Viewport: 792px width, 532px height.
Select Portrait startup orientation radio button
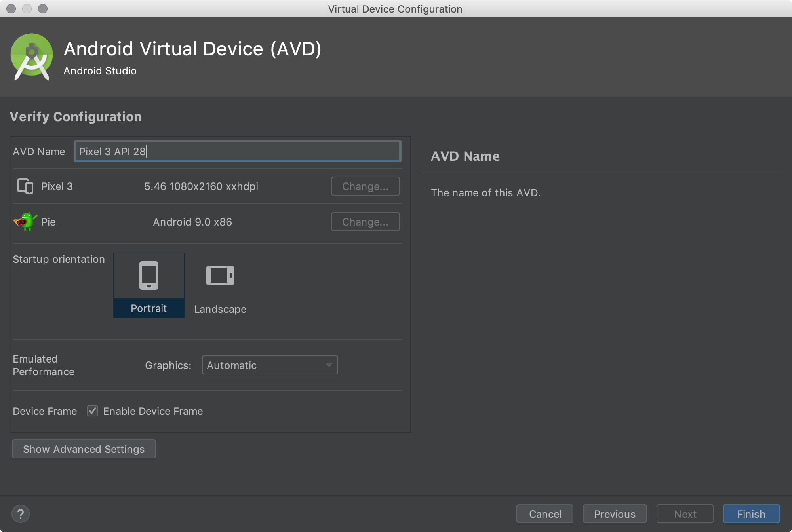pos(148,284)
